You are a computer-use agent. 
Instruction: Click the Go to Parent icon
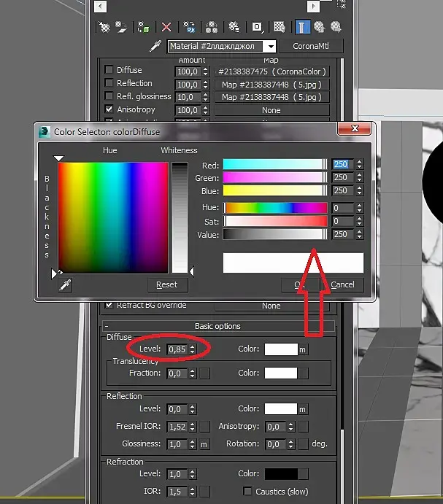[319, 27]
